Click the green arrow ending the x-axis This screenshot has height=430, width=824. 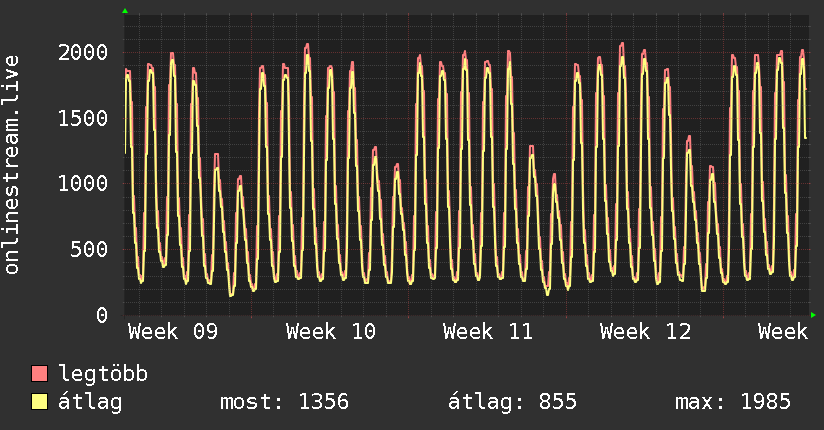click(x=813, y=315)
